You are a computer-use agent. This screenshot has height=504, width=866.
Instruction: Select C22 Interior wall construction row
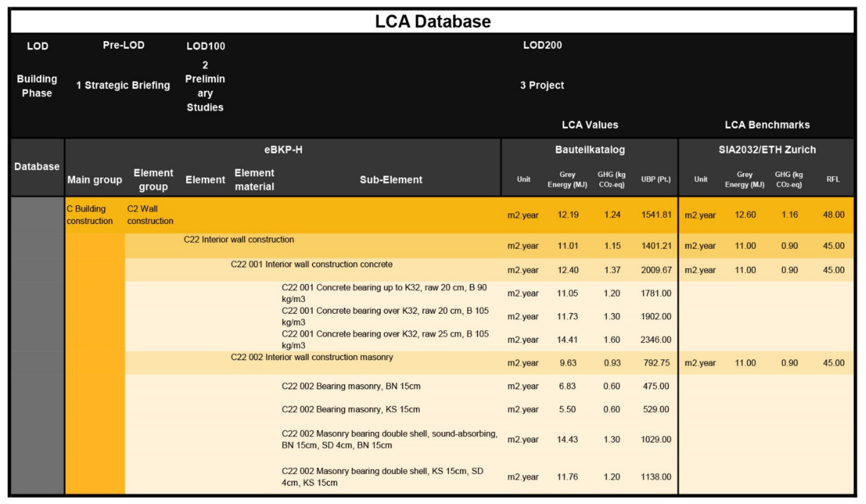(239, 240)
